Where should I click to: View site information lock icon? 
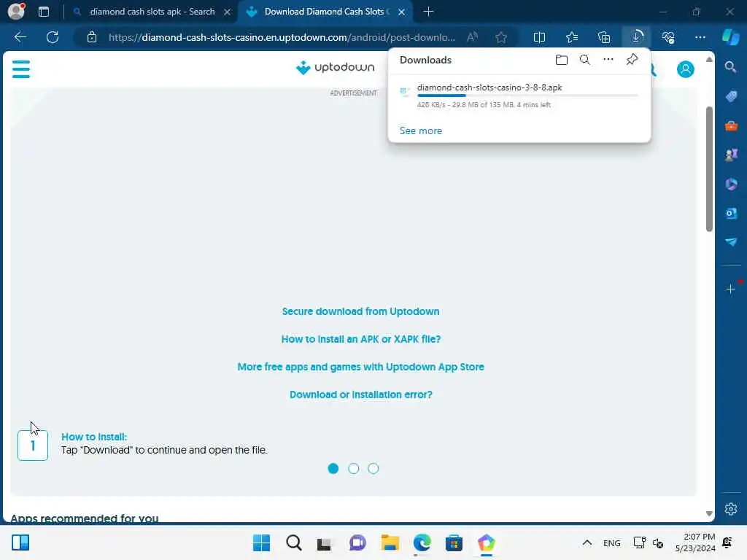(91, 37)
